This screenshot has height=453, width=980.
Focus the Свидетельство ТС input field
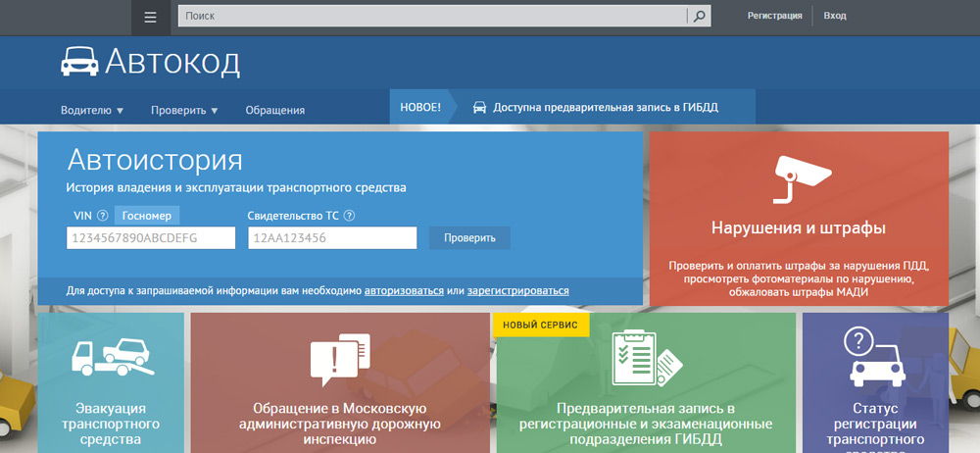click(332, 237)
